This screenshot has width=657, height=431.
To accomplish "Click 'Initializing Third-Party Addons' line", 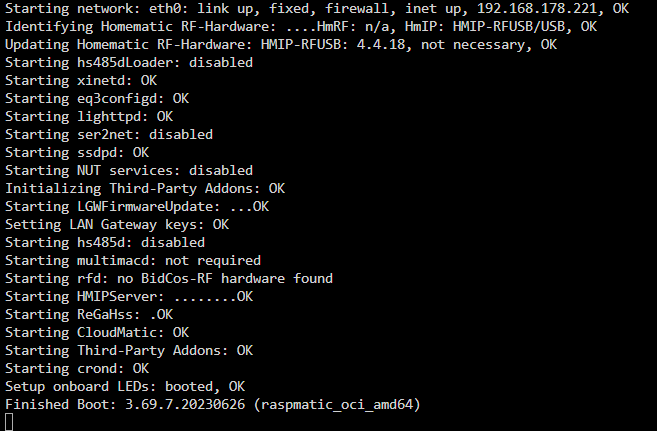I will [x=145, y=188].
